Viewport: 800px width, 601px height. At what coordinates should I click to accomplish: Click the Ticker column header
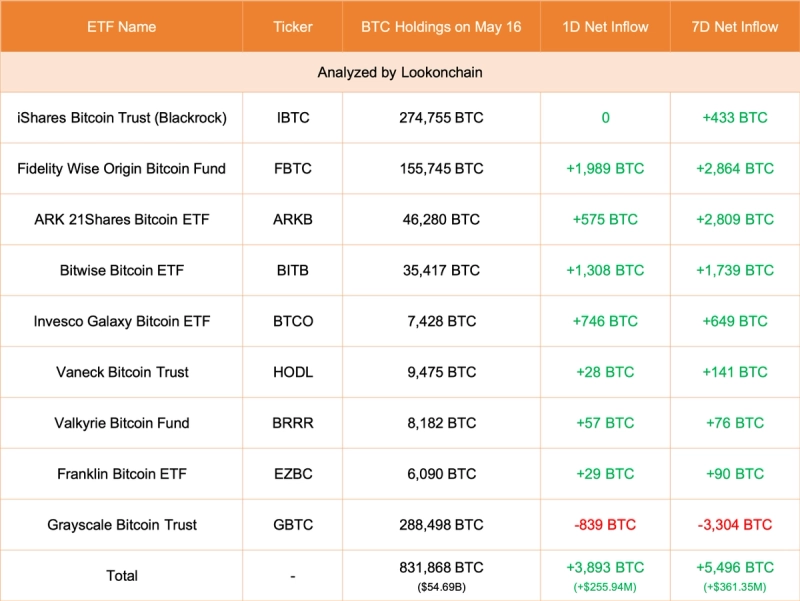pos(293,27)
